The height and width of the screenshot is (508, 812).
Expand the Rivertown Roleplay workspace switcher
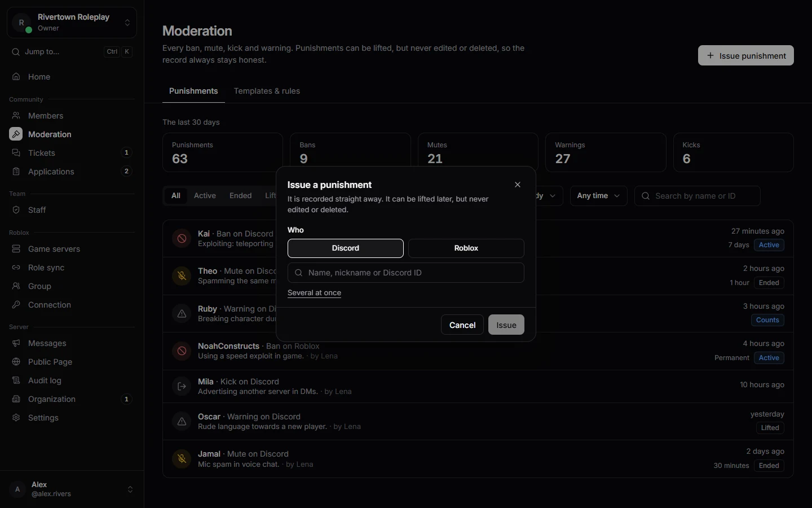(72, 23)
